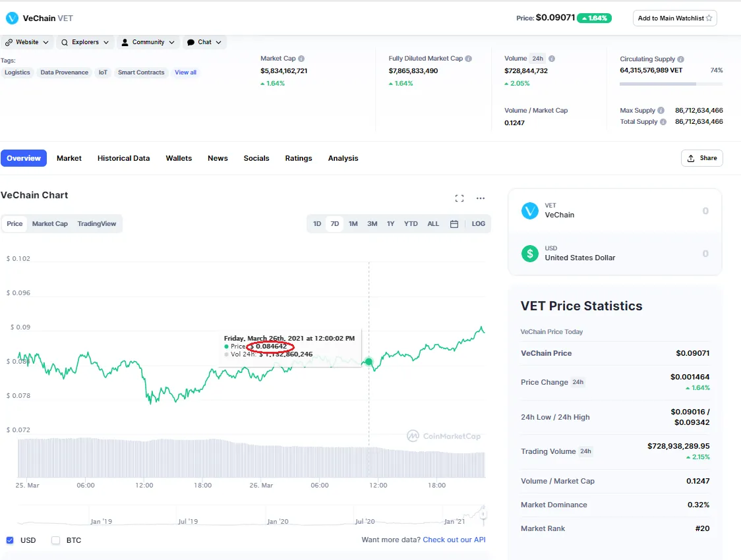This screenshot has width=741, height=560.
Task: Open the 24h selector beside Trading Volume
Action: point(585,451)
